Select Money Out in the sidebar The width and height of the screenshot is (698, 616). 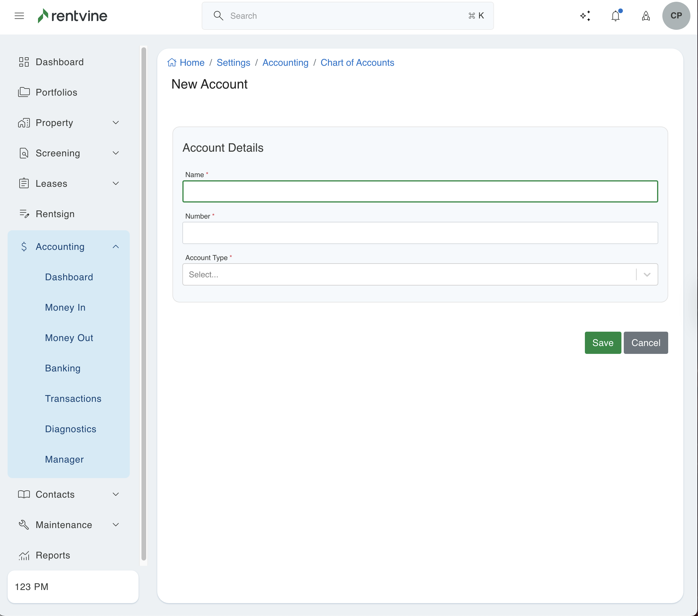tap(69, 338)
